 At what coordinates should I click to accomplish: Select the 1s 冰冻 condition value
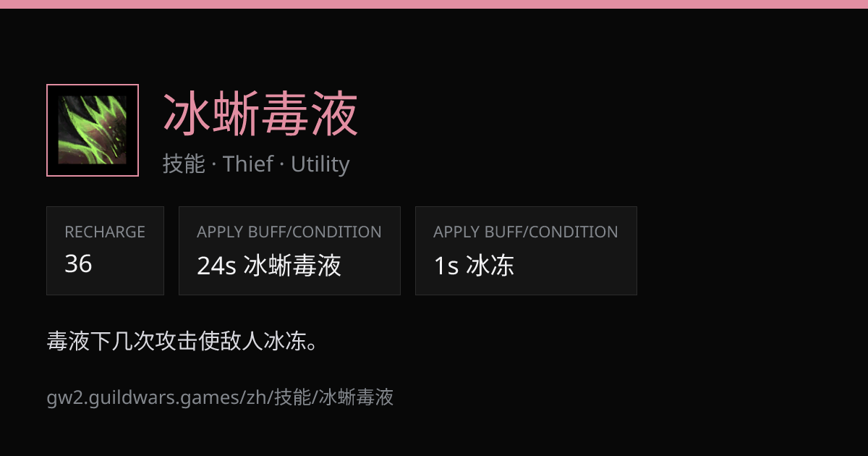474,266
